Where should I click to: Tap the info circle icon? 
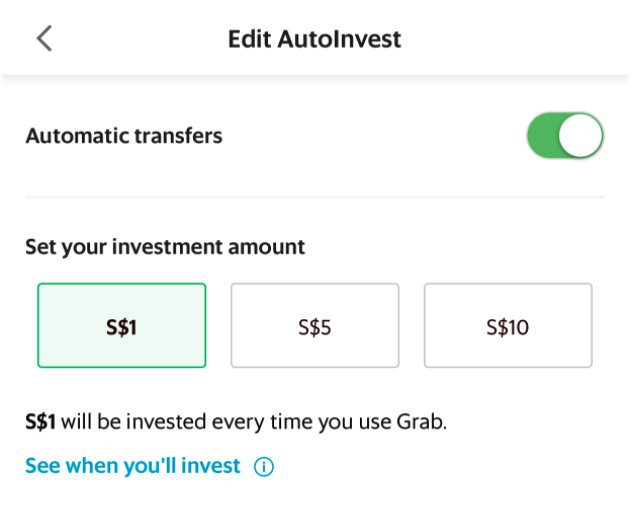point(264,466)
